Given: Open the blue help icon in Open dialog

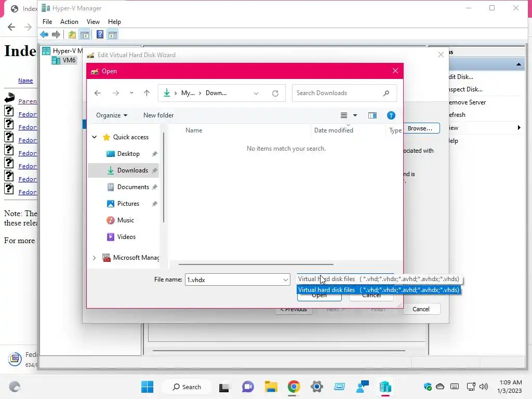Looking at the screenshot, I should pyautogui.click(x=391, y=115).
